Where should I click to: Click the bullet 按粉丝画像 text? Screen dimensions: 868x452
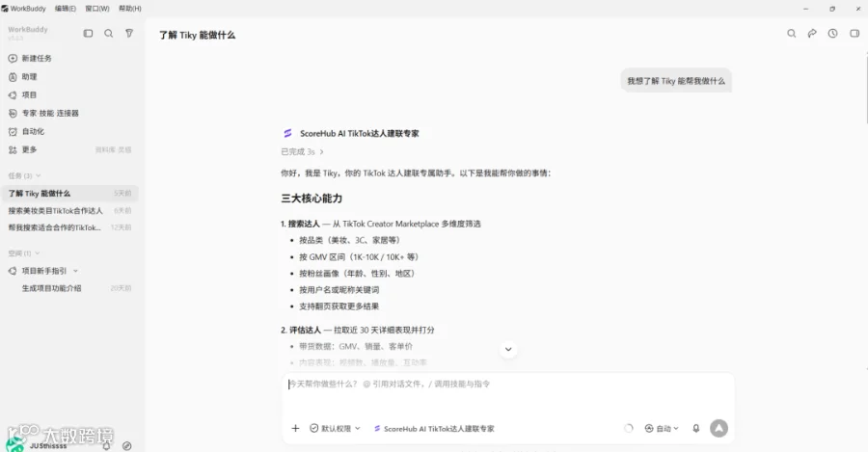pos(357,274)
